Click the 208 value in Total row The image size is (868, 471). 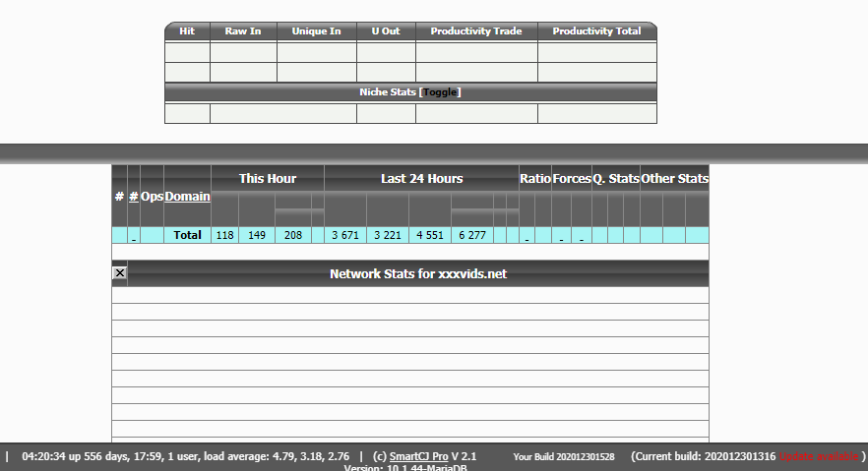click(x=293, y=235)
